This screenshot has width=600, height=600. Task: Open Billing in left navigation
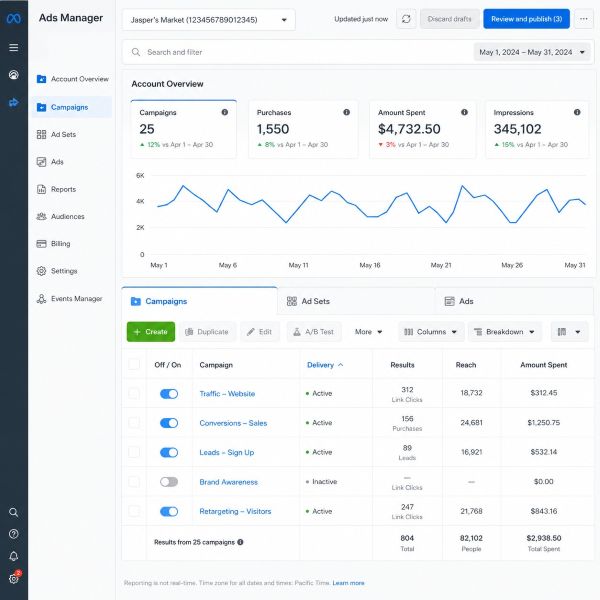tap(72, 244)
